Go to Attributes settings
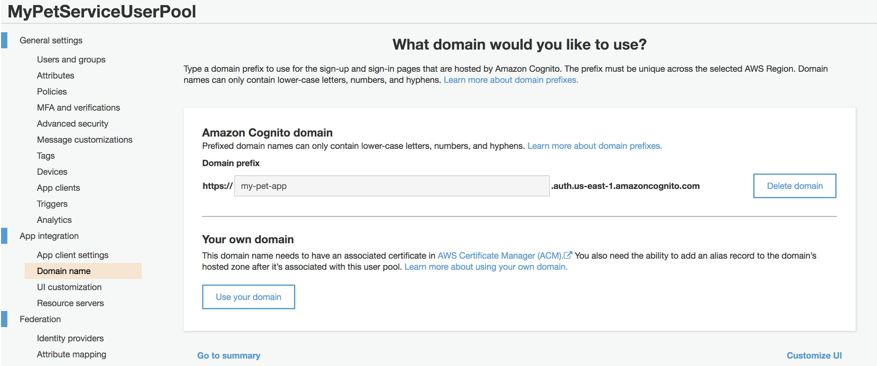 click(55, 76)
